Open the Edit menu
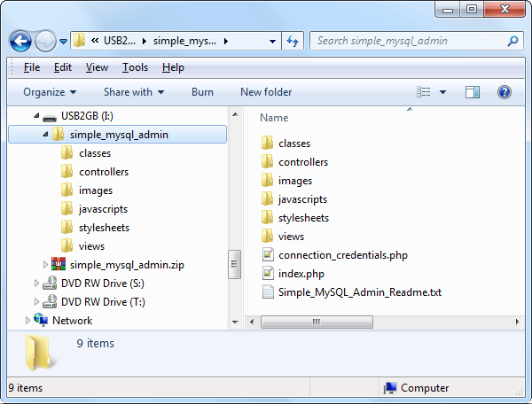This screenshot has width=532, height=404. (x=63, y=67)
